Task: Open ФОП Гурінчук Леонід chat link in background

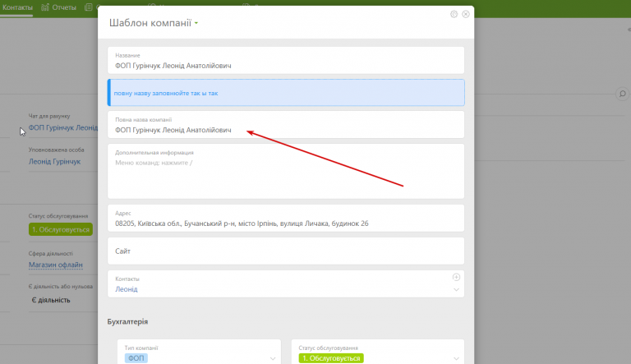Action: 63,127
